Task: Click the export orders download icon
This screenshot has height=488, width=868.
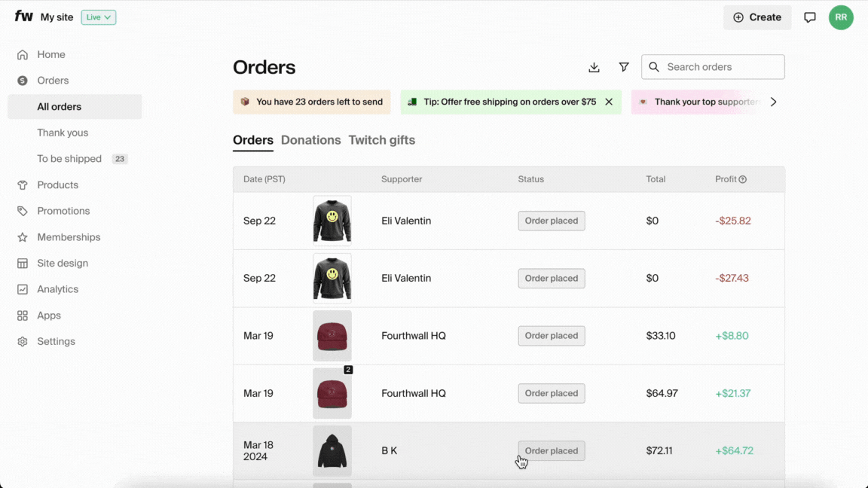Action: pyautogui.click(x=594, y=67)
